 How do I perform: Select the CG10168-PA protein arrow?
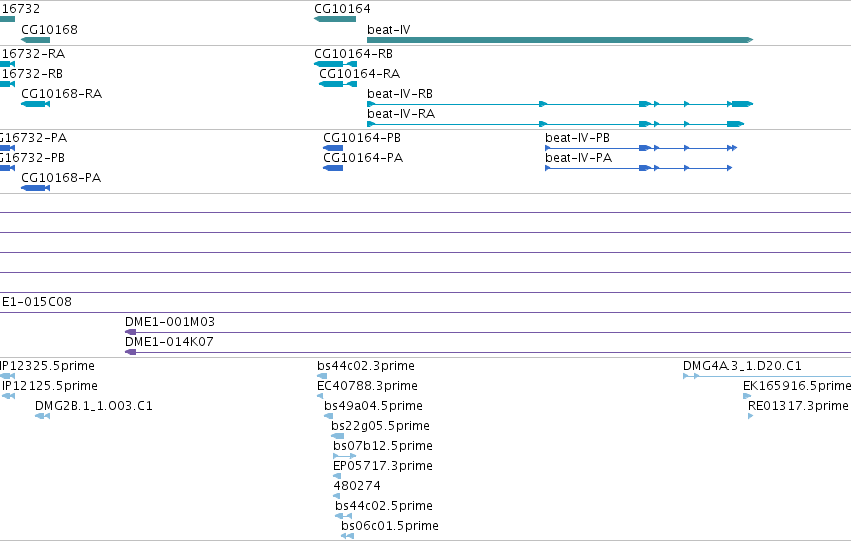[35, 188]
